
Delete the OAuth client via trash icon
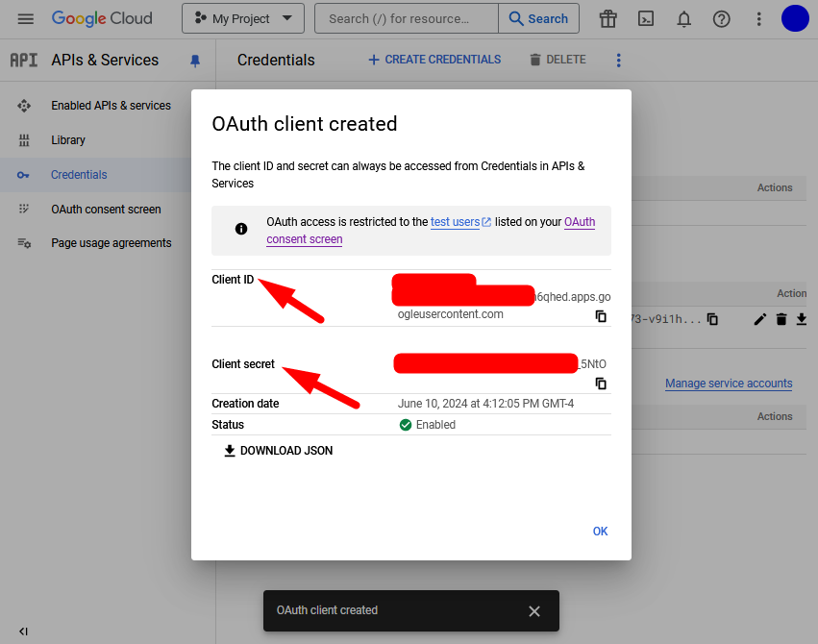point(781,319)
